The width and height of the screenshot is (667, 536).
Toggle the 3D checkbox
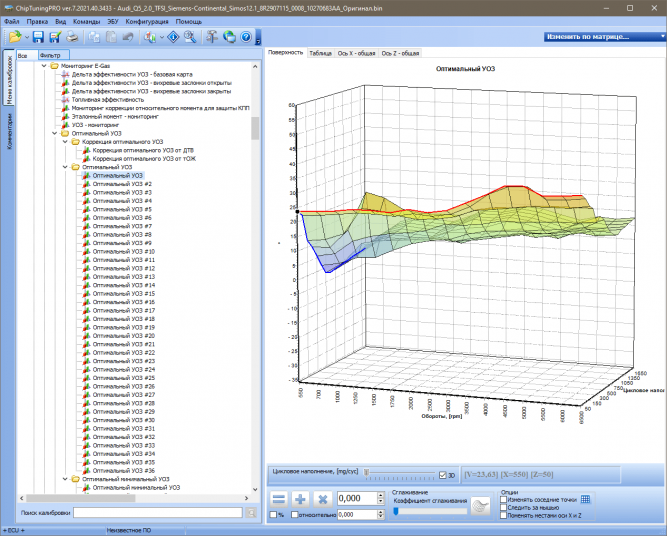(443, 475)
